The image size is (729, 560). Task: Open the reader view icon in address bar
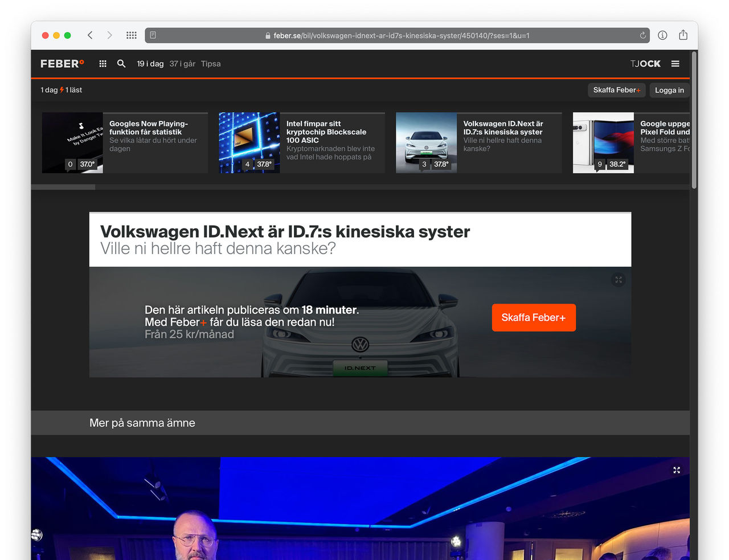pyautogui.click(x=153, y=35)
